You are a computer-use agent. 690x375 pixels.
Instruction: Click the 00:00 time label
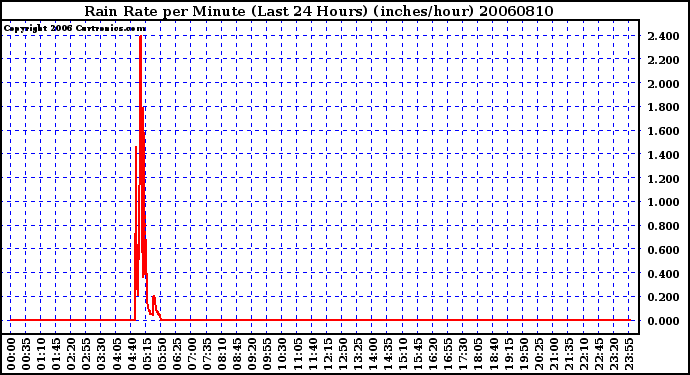pos(11,354)
